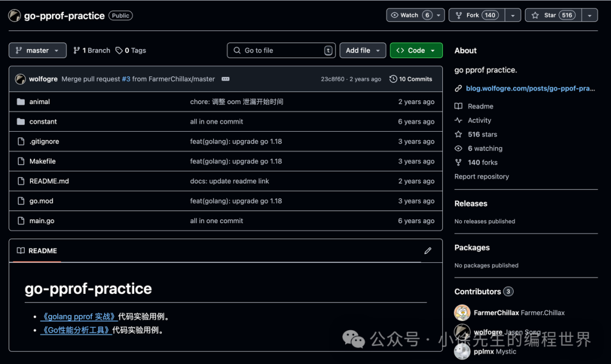Open the Packages section heading
The width and height of the screenshot is (611, 364).
click(472, 248)
